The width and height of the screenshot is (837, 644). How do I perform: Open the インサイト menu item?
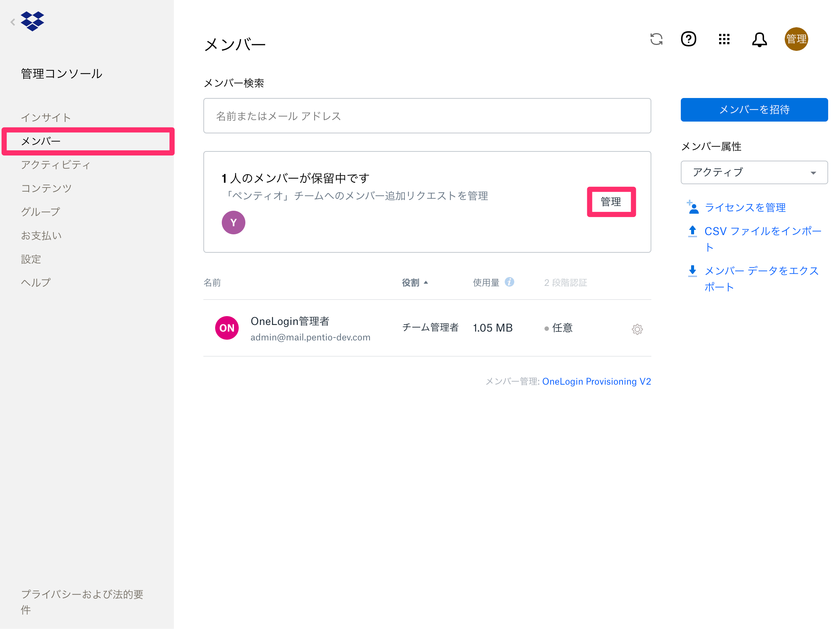(x=46, y=117)
